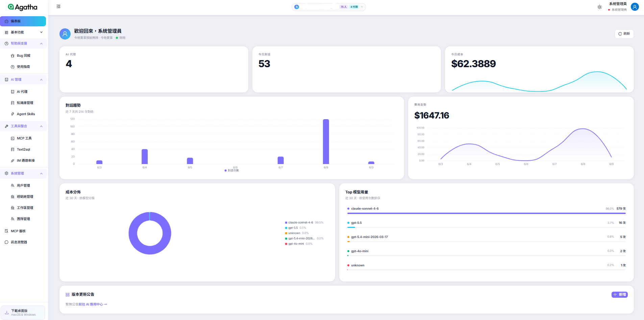
Task: Open the MCP 工具 sidebar item
Action: [24, 138]
